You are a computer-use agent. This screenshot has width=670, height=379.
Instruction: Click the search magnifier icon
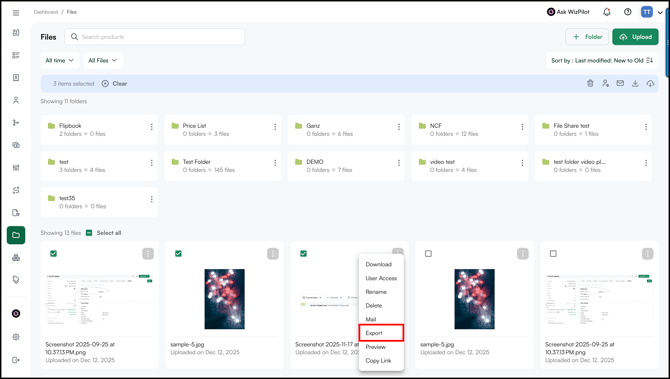pyautogui.click(x=74, y=37)
